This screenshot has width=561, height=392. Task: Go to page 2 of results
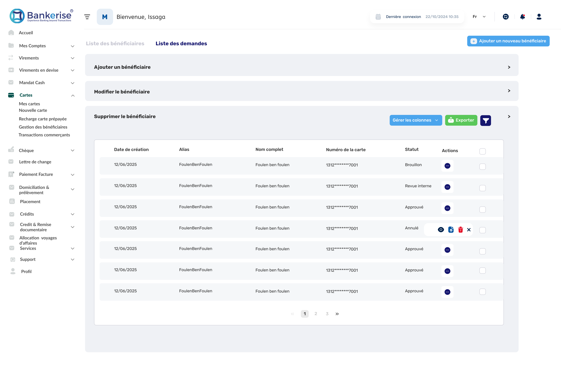pyautogui.click(x=316, y=314)
